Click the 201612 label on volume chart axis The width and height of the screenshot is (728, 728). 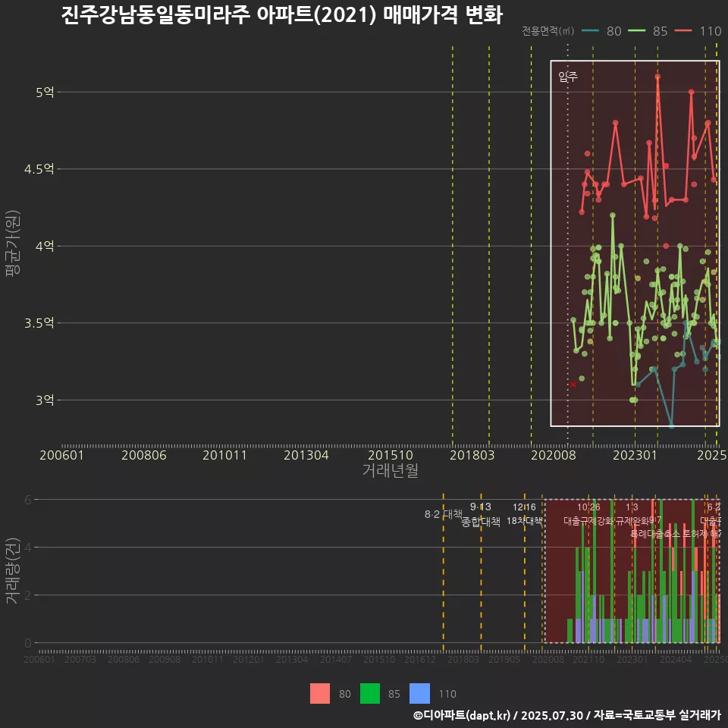tap(419, 659)
